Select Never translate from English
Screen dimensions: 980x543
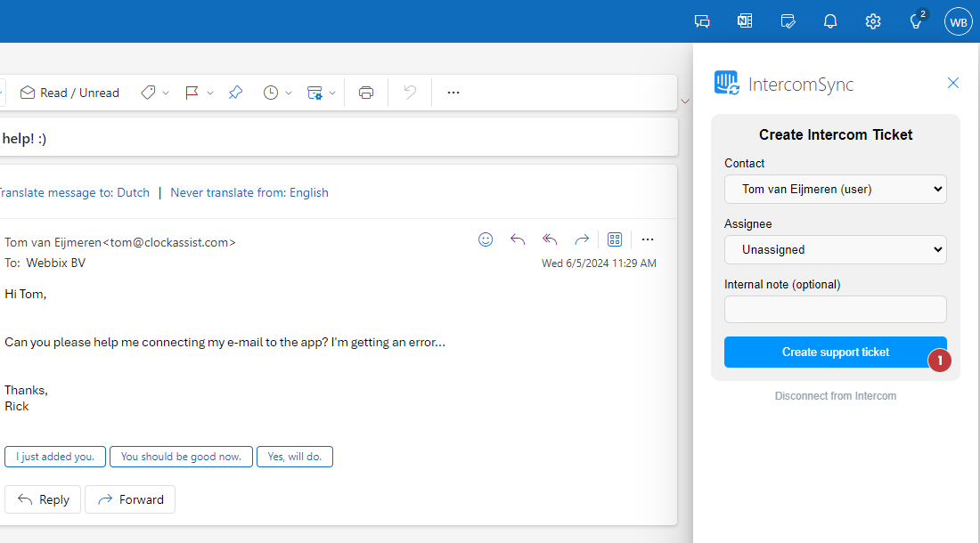249,193
